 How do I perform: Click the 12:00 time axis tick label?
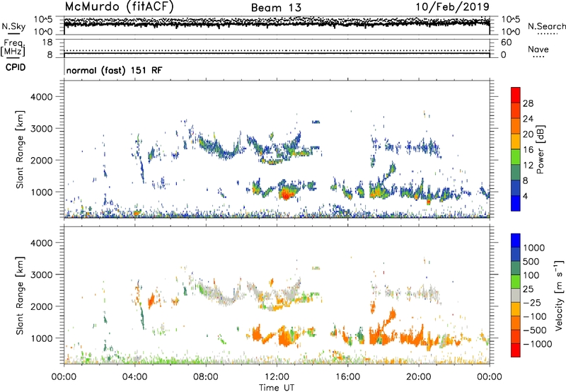click(277, 377)
